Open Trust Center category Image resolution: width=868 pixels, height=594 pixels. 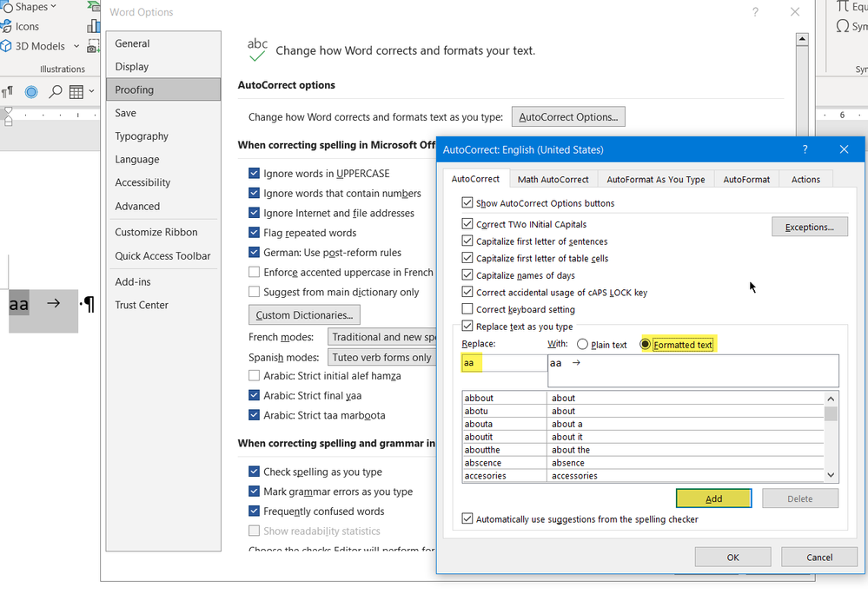coord(163,305)
